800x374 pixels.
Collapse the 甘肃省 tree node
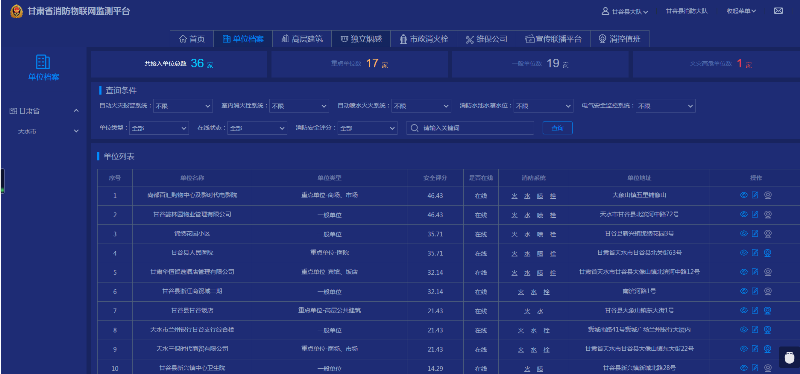[x=77, y=111]
